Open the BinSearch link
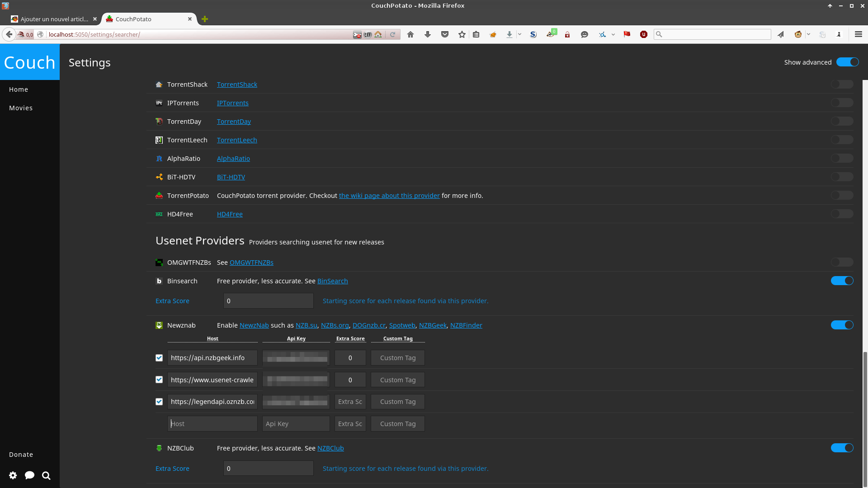 pyautogui.click(x=332, y=281)
